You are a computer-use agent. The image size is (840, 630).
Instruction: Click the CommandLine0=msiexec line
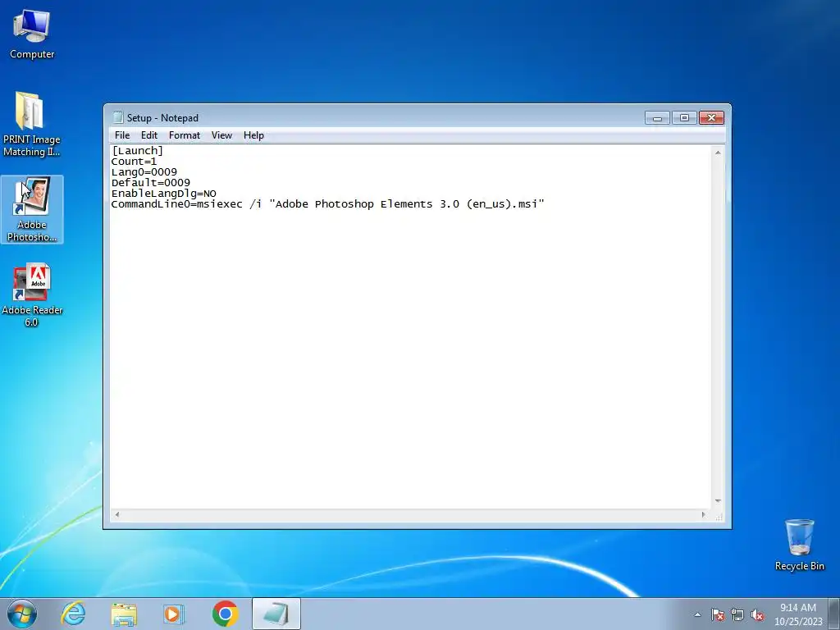point(328,204)
